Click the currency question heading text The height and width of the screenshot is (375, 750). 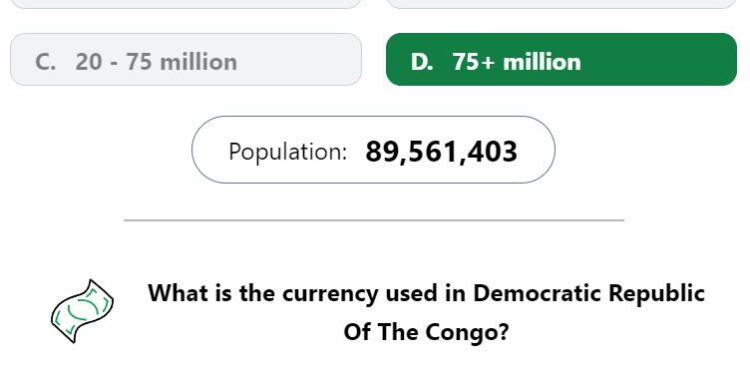[x=426, y=312]
